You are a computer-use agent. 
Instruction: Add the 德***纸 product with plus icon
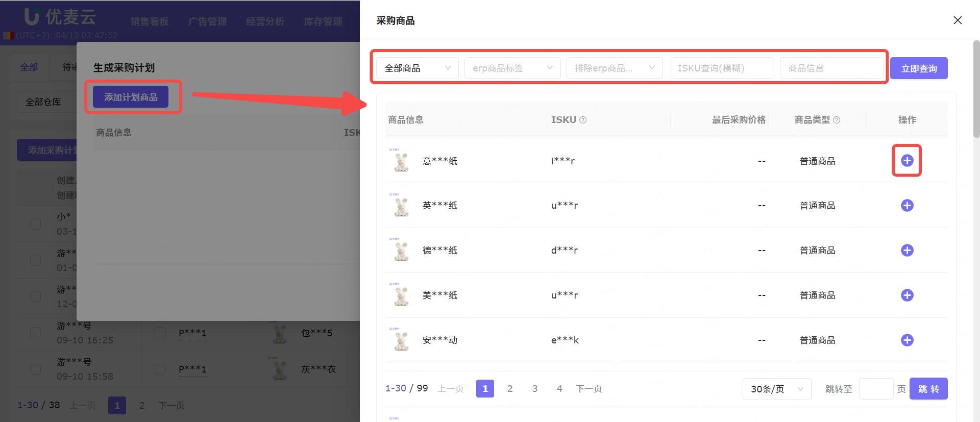(x=906, y=251)
